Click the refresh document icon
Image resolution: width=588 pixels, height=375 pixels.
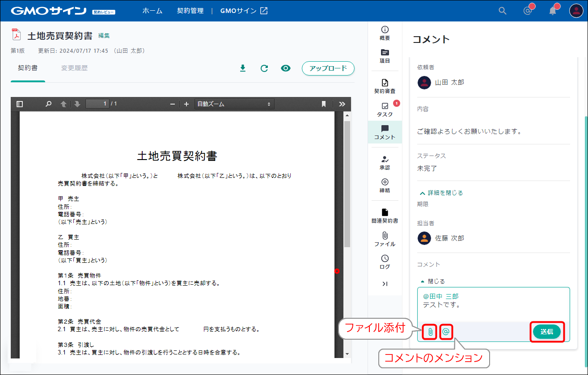coord(264,68)
